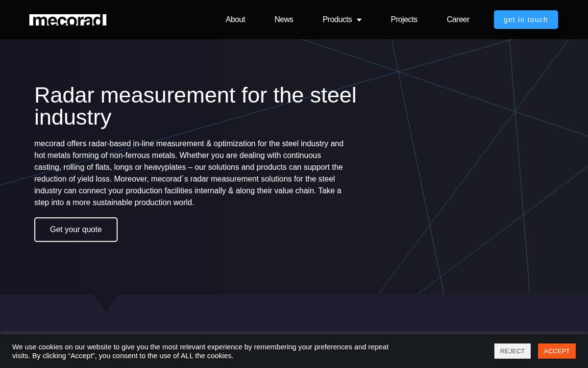This screenshot has height=368, width=588.
Task: Click the cookie notice text 'We use cookies'
Action: tap(200, 351)
